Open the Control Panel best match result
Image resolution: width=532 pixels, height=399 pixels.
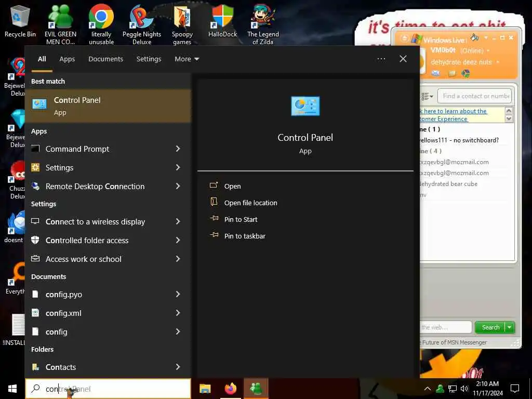point(108,105)
